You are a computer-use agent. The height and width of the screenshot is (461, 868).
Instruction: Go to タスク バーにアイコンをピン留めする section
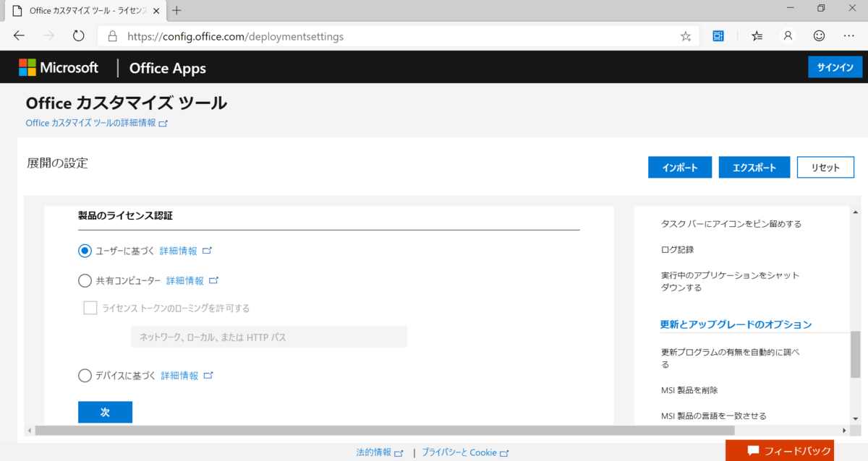[x=731, y=223]
